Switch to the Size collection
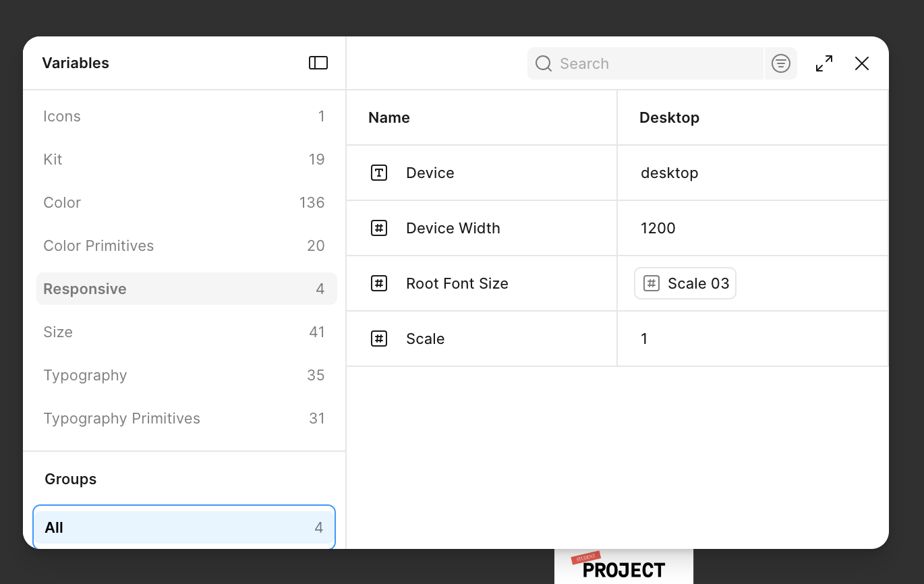Viewport: 924px width, 584px height. 187,332
